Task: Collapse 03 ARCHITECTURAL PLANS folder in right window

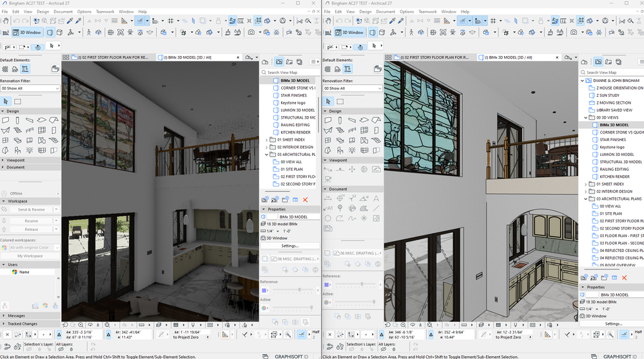Action: [x=586, y=199]
